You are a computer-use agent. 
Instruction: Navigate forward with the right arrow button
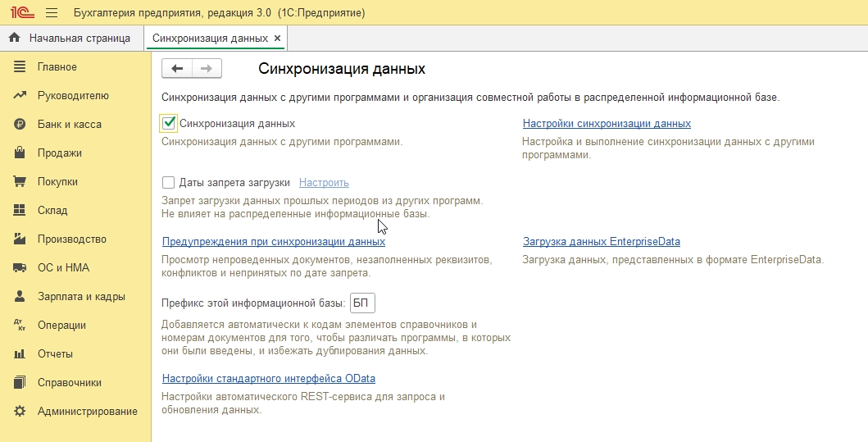[x=207, y=69]
